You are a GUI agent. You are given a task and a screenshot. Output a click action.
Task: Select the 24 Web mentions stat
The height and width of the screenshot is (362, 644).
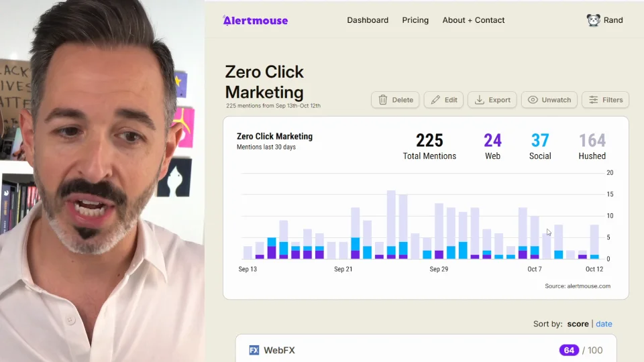click(x=492, y=146)
